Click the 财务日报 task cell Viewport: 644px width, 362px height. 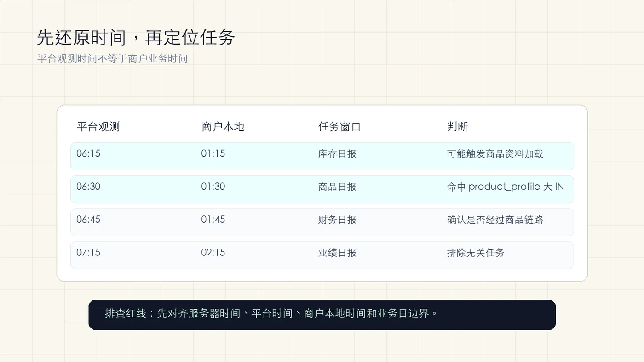click(337, 220)
